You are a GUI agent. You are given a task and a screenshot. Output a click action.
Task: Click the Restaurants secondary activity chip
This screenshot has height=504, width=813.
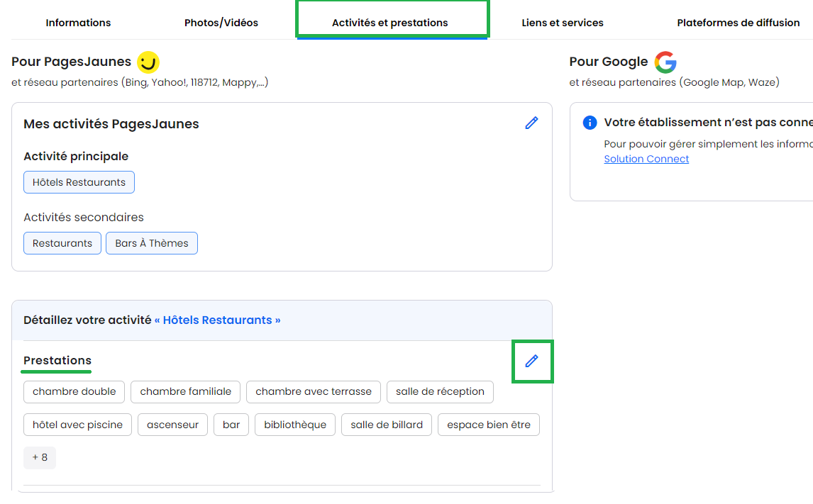(62, 243)
